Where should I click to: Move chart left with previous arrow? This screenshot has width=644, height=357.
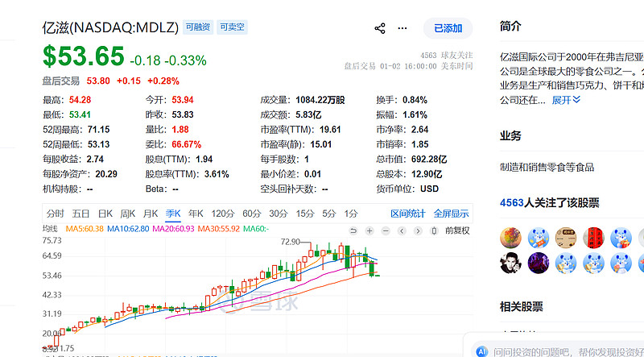402,231
